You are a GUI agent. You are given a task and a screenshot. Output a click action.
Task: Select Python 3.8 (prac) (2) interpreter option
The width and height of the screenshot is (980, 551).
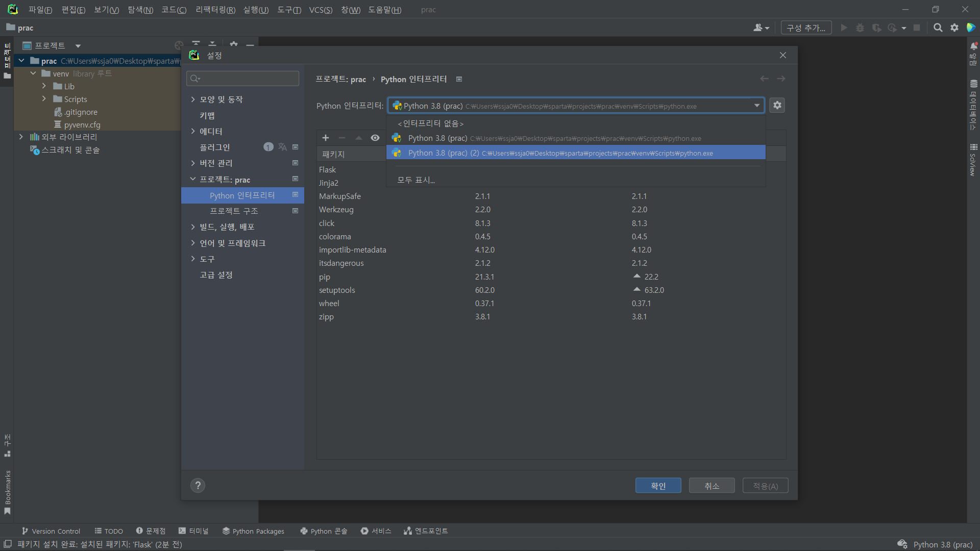point(576,153)
